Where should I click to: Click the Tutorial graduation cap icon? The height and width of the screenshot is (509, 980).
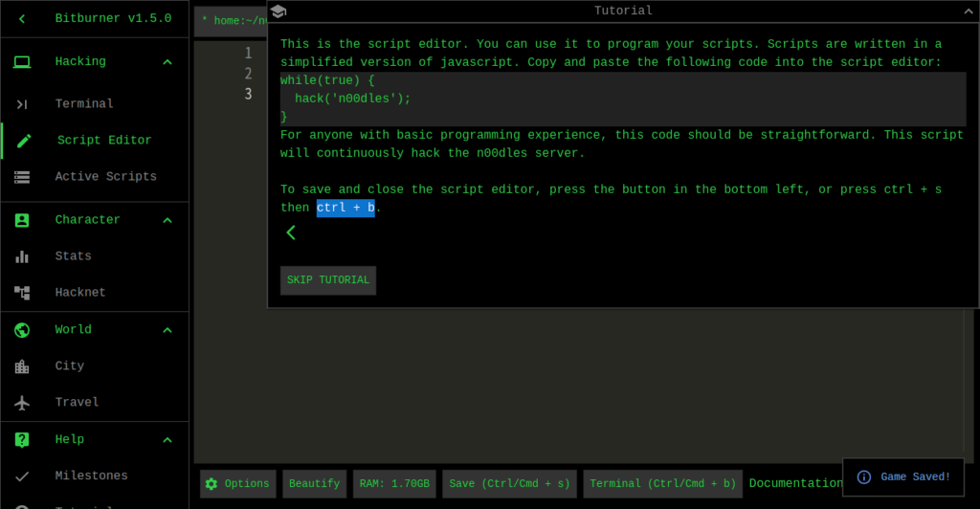(x=278, y=11)
